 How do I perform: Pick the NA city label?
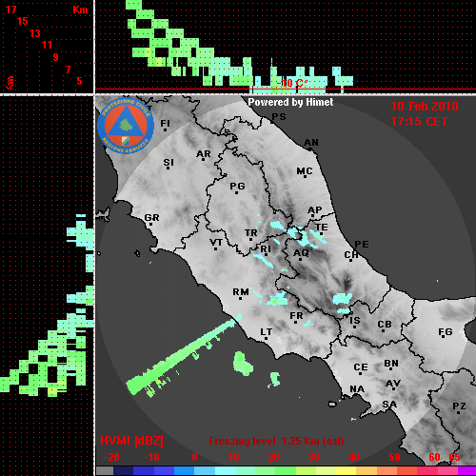coord(357,389)
